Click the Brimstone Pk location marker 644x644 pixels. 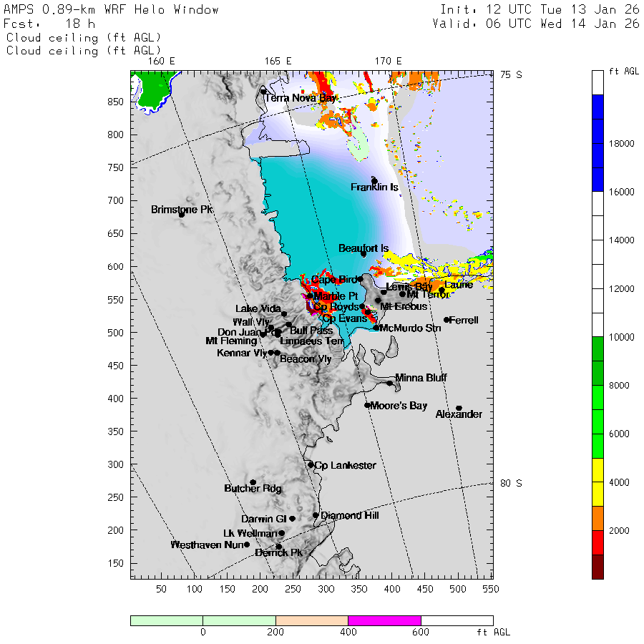point(182,214)
